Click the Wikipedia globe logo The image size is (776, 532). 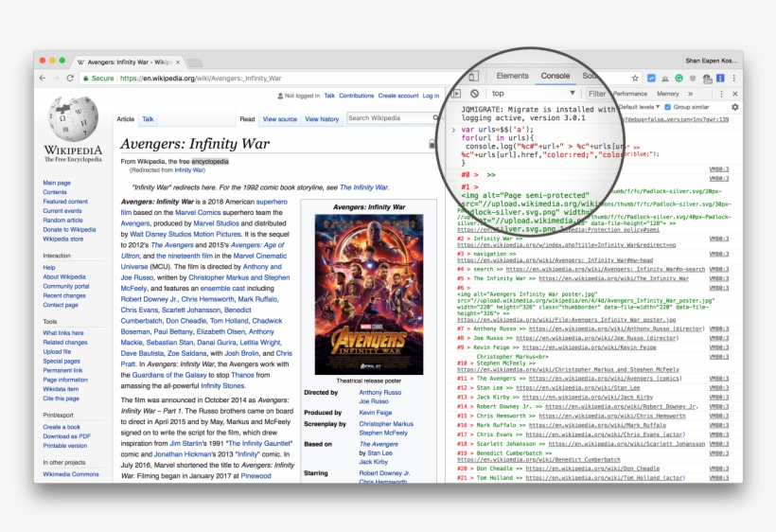click(x=73, y=118)
